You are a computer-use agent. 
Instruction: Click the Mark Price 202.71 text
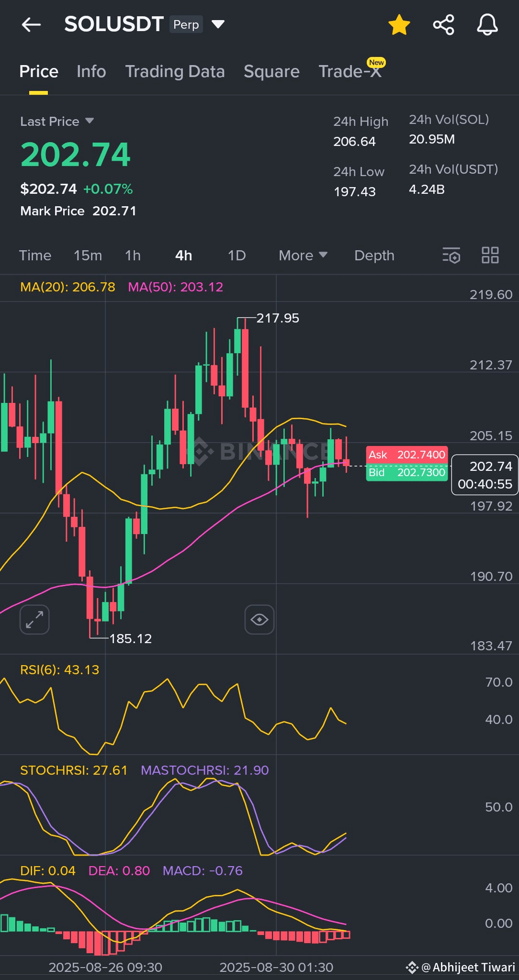click(79, 211)
